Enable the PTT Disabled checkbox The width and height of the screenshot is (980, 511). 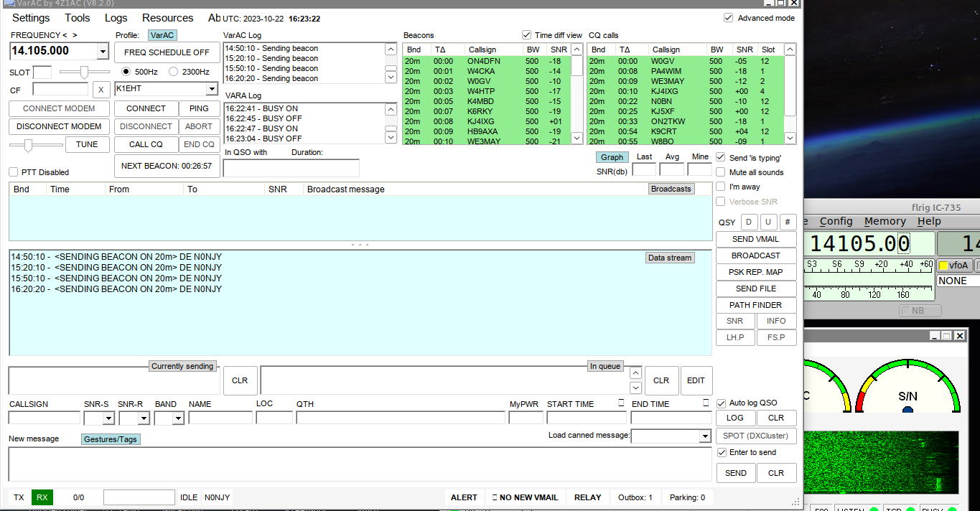[x=14, y=172]
